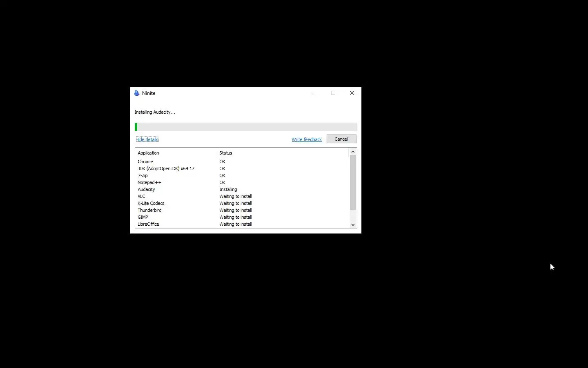This screenshot has height=368, width=588.
Task: Minimize the Ninite window
Action: click(x=315, y=93)
